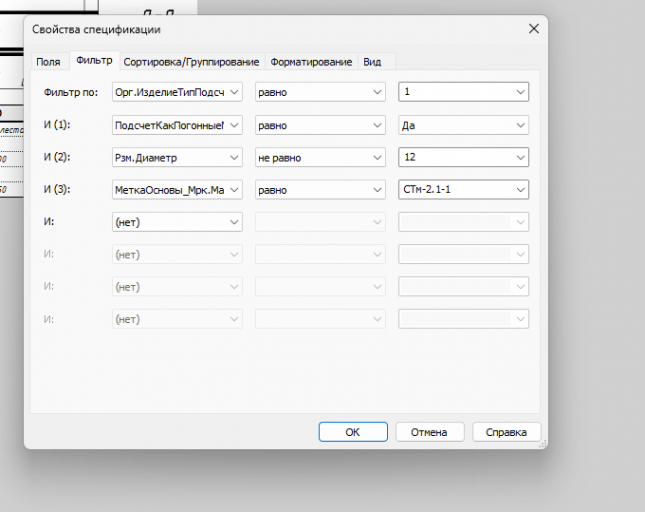The width and height of the screenshot is (645, 512).
Task: Click the Свойства спецификации title text
Action: (96, 30)
